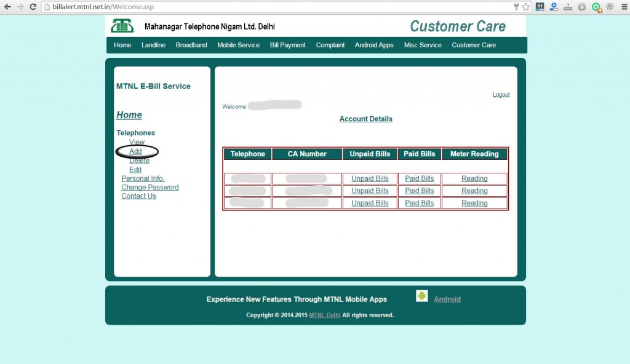Click the green Android robot icon
The height and width of the screenshot is (364, 630).
point(422,296)
